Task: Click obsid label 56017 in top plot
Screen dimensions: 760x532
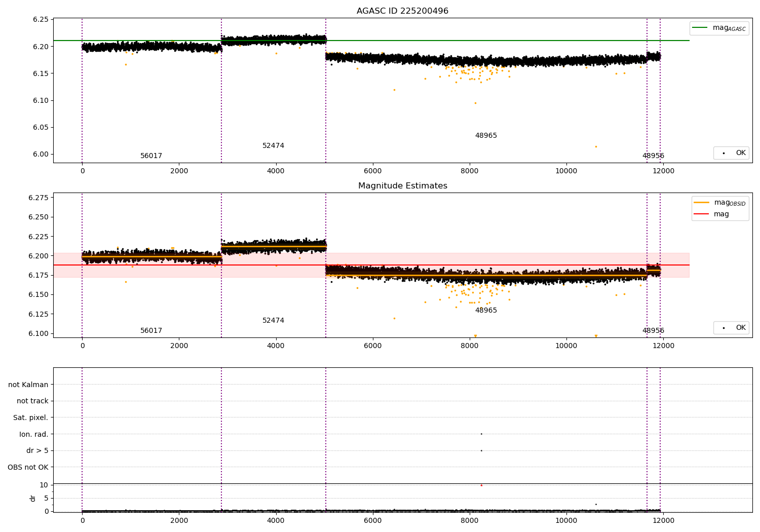Action: tap(151, 156)
